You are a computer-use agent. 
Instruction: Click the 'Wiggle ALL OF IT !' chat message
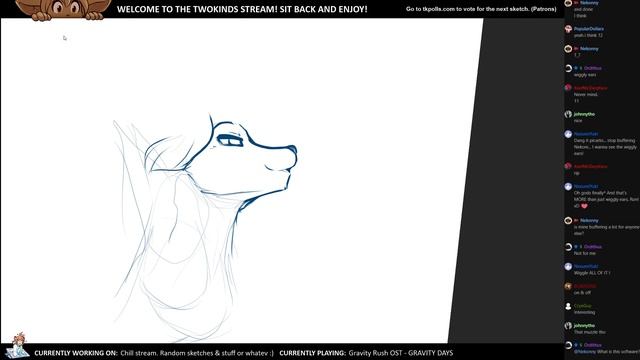[592, 273]
